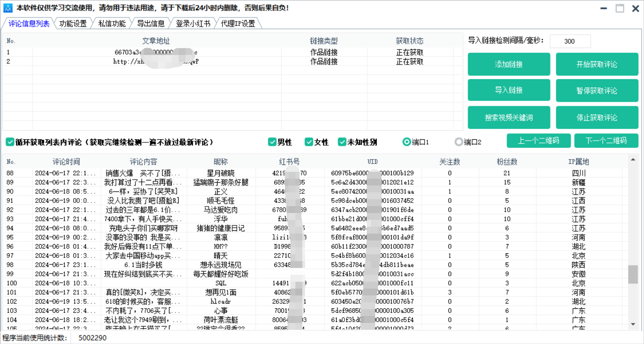Uncheck the 男性 gender filter

pyautogui.click(x=273, y=142)
